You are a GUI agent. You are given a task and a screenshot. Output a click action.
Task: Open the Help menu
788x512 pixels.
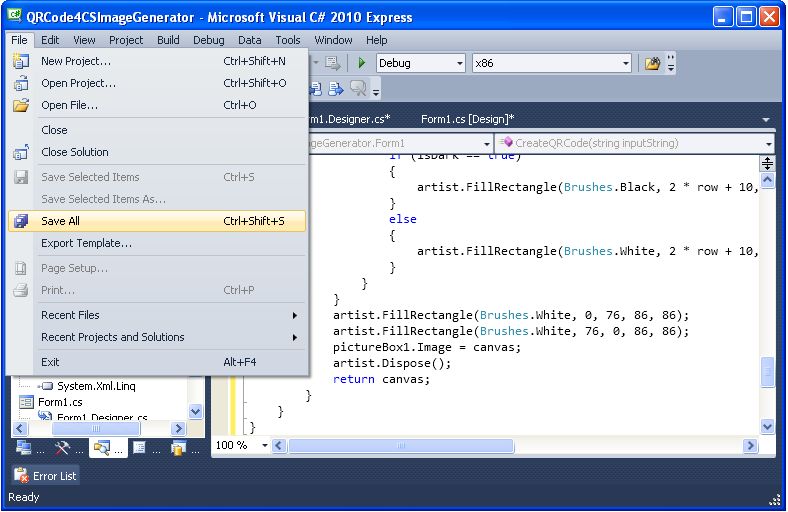[376, 40]
